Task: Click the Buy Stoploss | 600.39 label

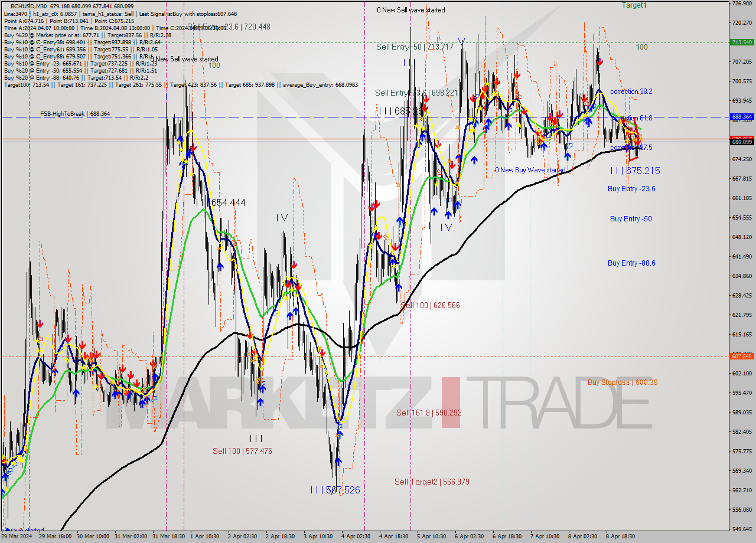Action: click(623, 382)
